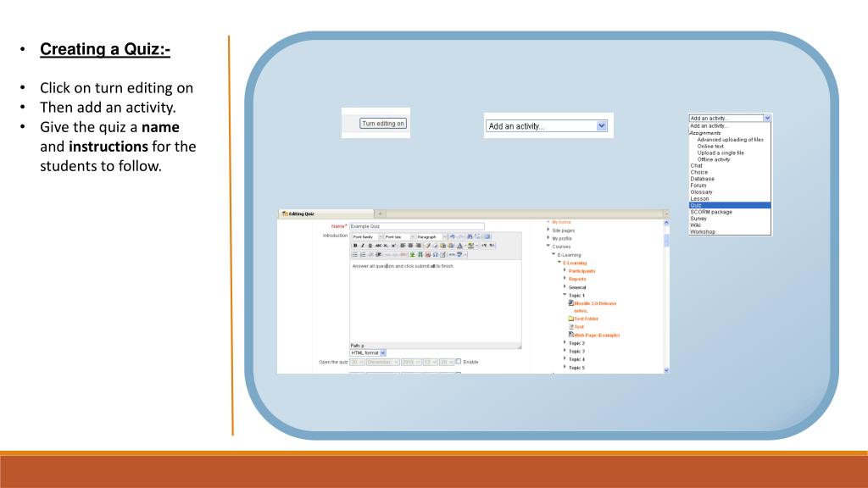Insert a special character with the omega icon
This screenshot has height=488, width=868.
[x=435, y=254]
